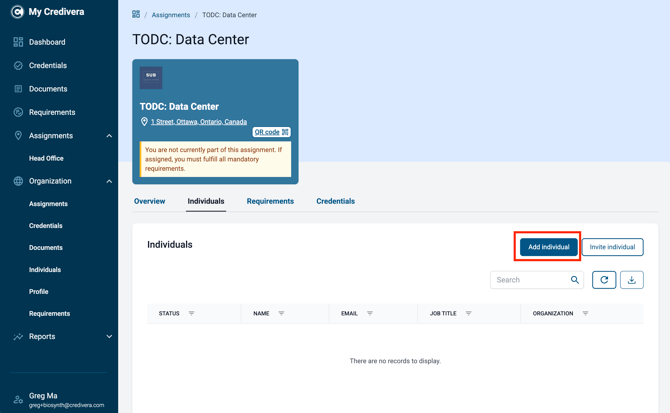
Task: Click the Job Title column filter icon
Action: click(x=468, y=313)
